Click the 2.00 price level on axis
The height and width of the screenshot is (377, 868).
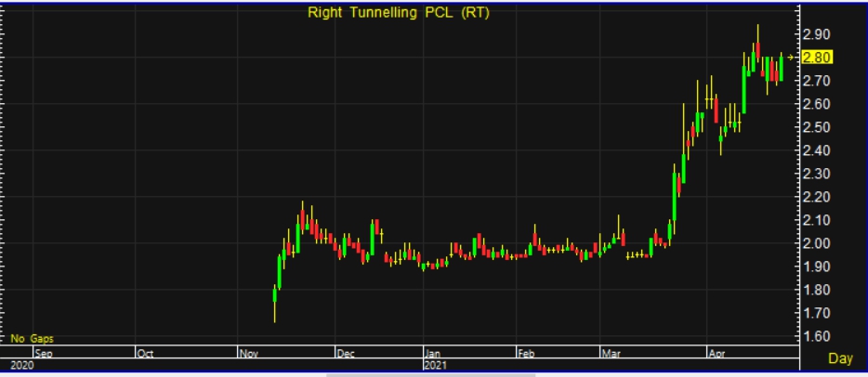pyautogui.click(x=817, y=243)
